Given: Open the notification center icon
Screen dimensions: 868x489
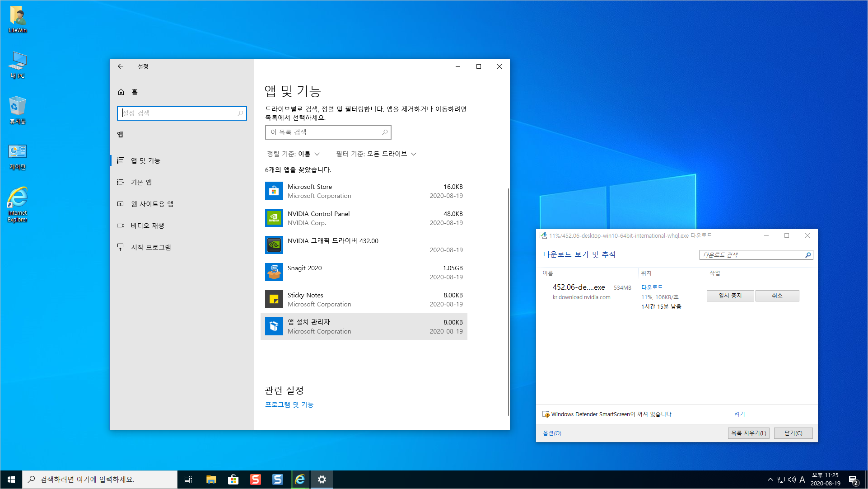Looking at the screenshot, I should 853,480.
